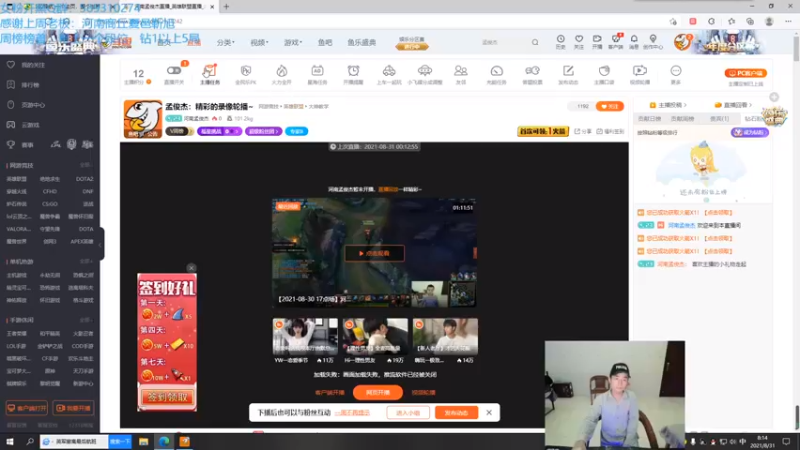Open the Windows Start menu

10,441
